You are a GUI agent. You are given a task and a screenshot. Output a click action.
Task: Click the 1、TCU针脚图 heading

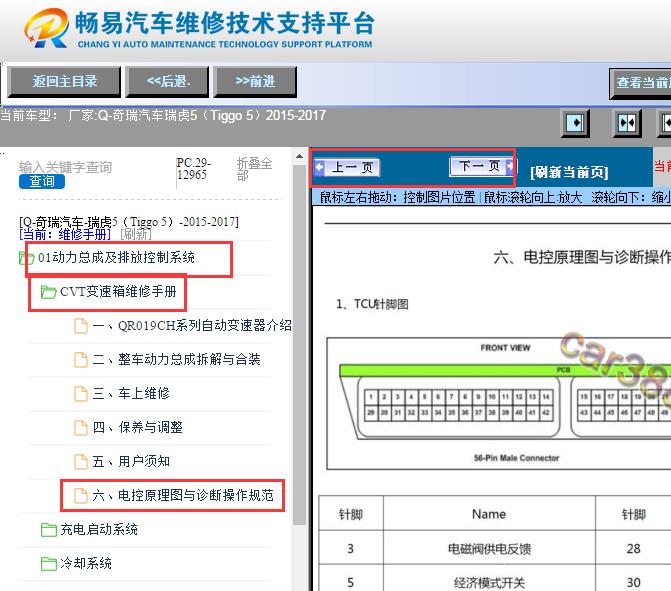(x=372, y=304)
